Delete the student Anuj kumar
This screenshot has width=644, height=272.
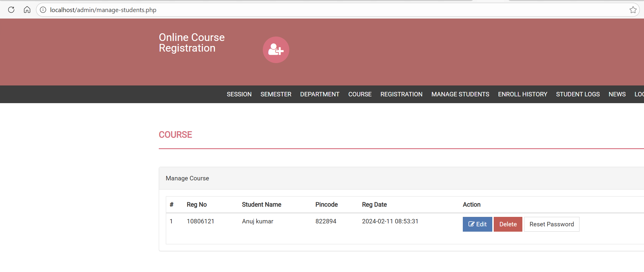click(508, 224)
